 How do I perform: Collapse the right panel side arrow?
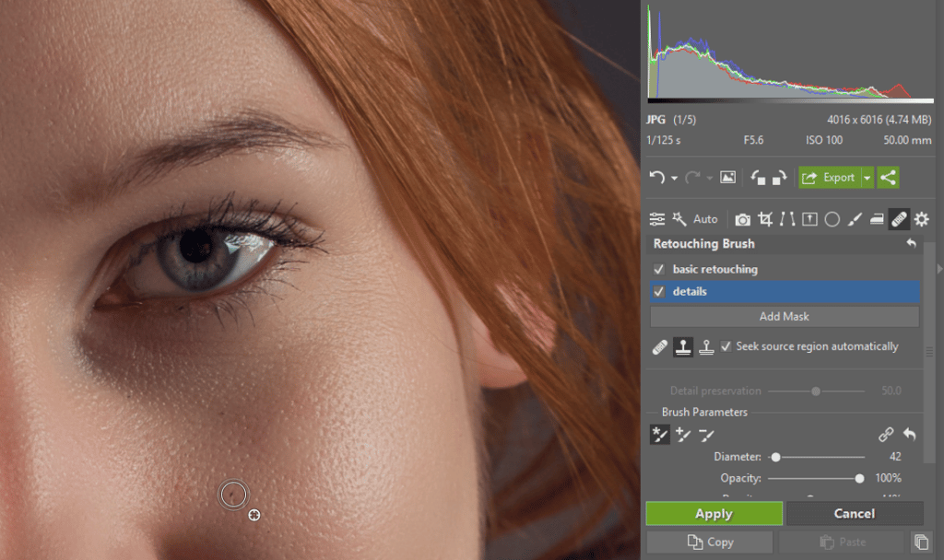click(x=939, y=269)
